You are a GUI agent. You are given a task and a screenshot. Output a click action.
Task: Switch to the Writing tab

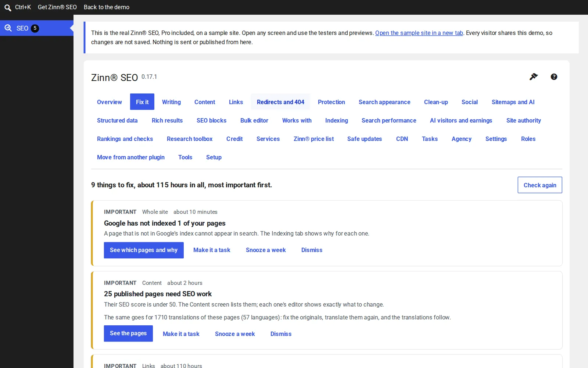coord(171,102)
